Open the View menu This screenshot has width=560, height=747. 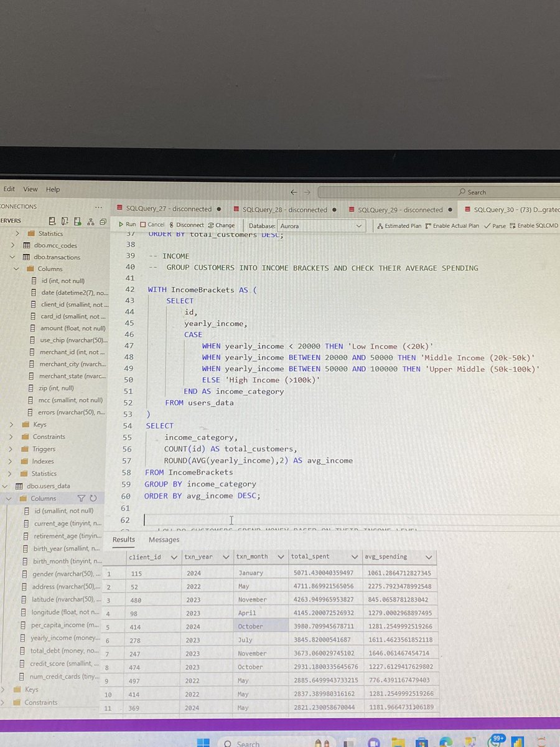[x=30, y=189]
